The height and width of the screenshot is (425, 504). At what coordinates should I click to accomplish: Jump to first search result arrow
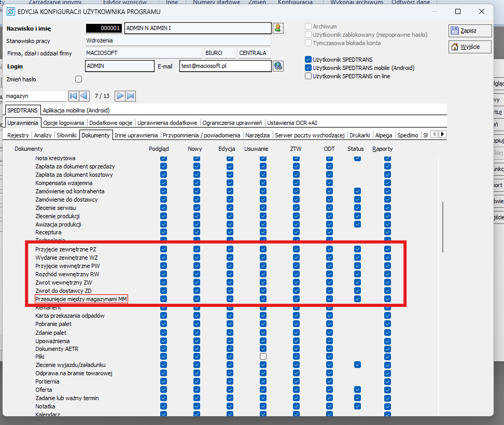[73, 96]
